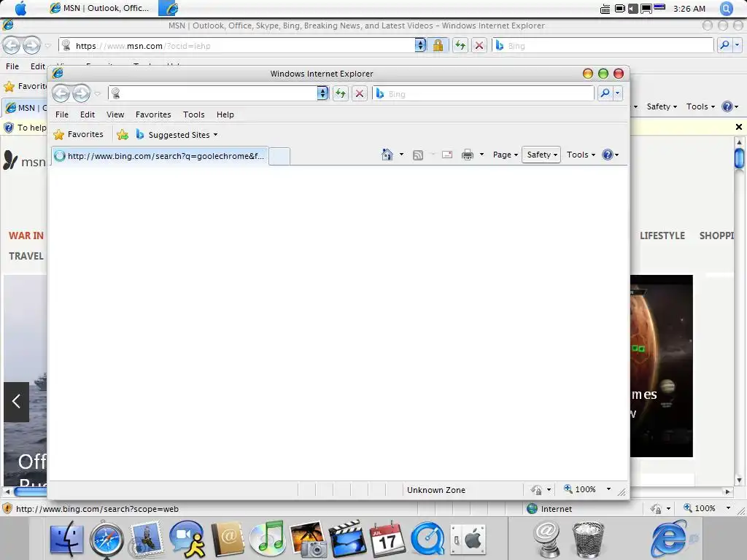Open Tools menu in MSN window toolbar
Screen dimensions: 747x560
700,106
